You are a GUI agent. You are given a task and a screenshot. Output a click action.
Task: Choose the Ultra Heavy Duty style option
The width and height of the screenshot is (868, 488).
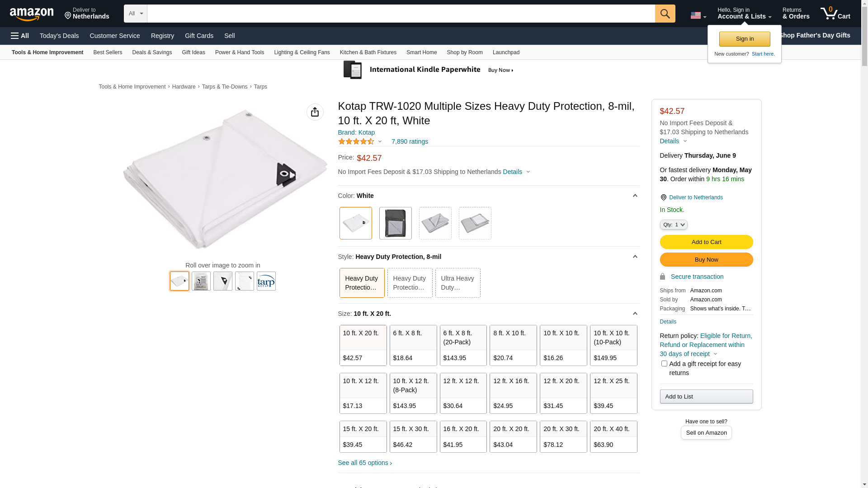click(x=458, y=283)
